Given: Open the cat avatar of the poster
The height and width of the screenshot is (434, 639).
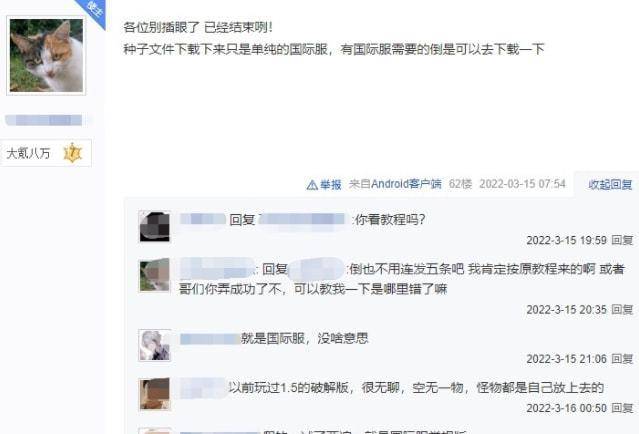Looking at the screenshot, I should [46, 55].
